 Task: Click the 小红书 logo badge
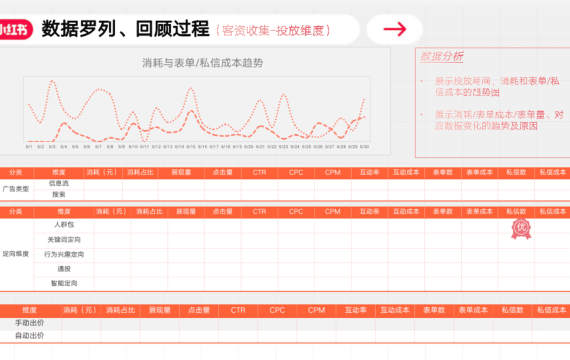click(15, 29)
